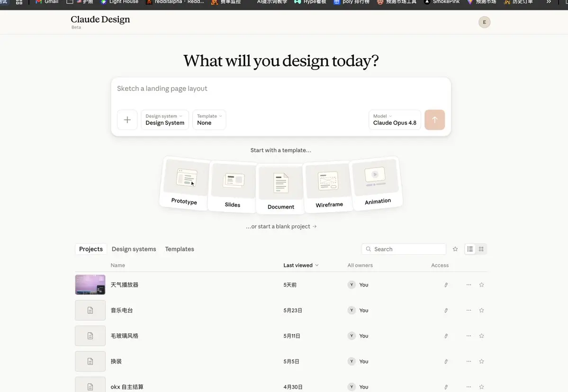Click the 5天前 date cell

point(290,285)
